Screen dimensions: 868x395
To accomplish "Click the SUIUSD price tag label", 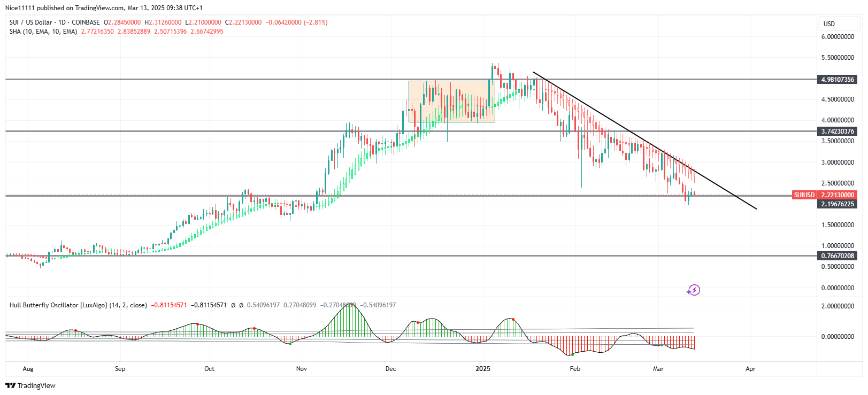I will coord(804,195).
